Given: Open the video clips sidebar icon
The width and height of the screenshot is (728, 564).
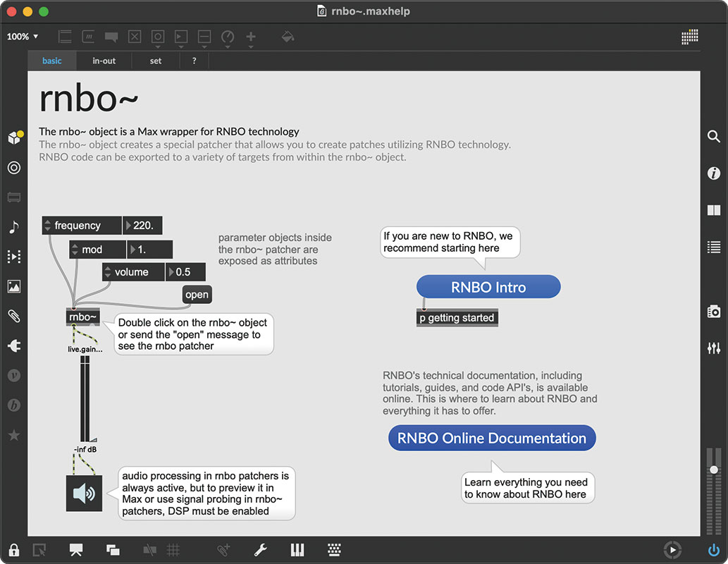Looking at the screenshot, I should tap(14, 257).
